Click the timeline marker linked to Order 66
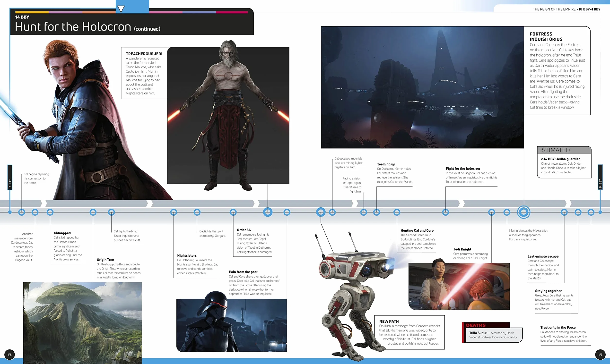This screenshot has height=364, width=610. (233, 212)
